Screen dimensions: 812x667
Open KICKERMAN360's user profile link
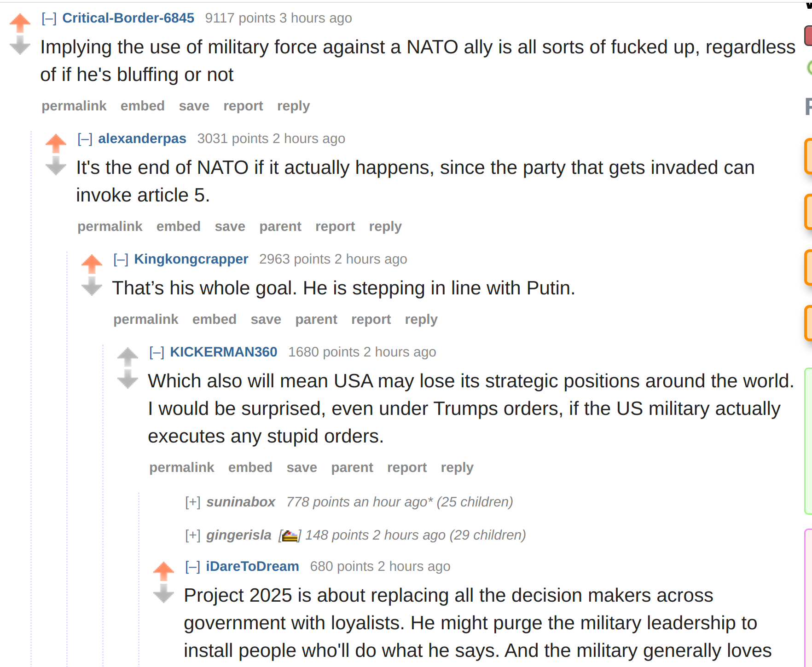[224, 352]
